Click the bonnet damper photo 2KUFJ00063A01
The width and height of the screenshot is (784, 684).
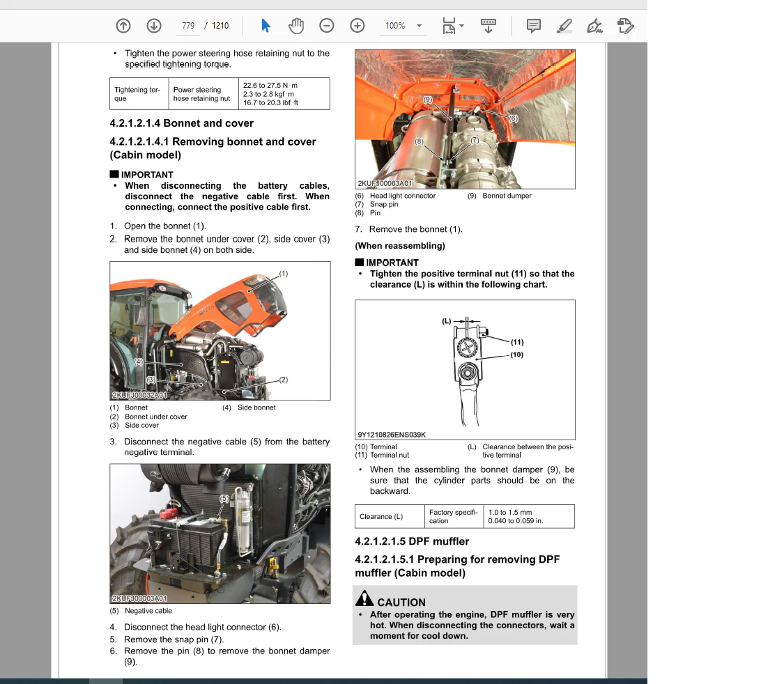pyautogui.click(x=465, y=118)
